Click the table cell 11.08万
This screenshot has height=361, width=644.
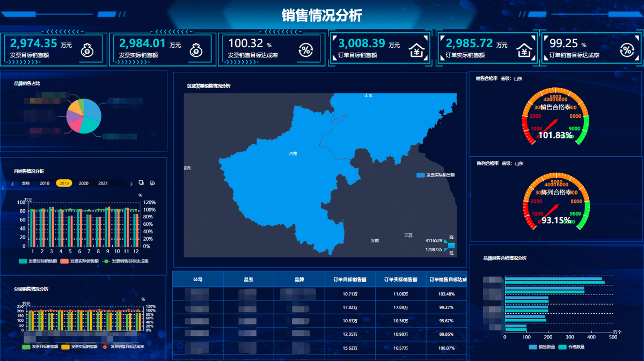(400, 294)
